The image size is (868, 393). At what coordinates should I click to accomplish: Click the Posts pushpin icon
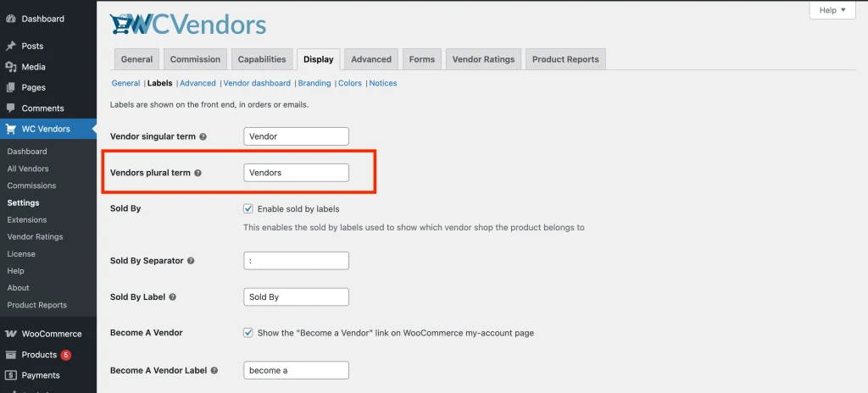10,46
